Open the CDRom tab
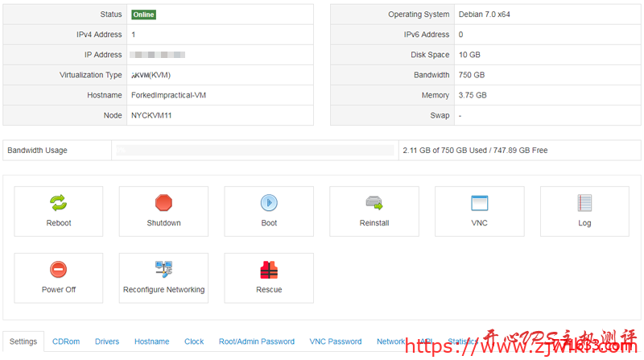 66,341
